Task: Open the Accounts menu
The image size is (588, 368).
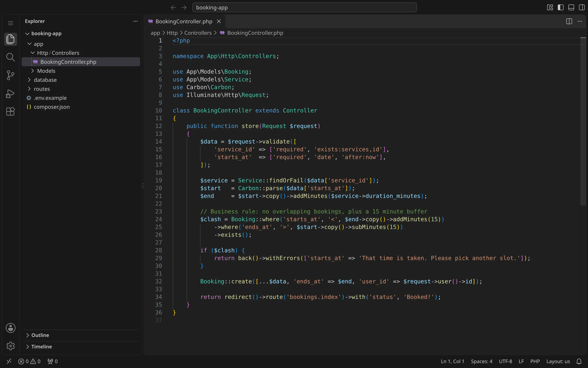Action: point(10,328)
